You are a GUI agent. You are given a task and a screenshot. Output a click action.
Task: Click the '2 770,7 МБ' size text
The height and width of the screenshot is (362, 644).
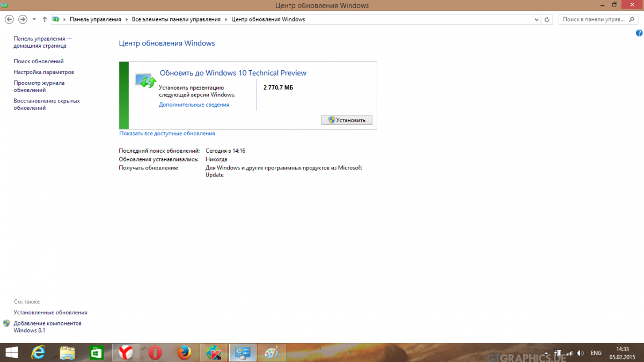tap(278, 87)
